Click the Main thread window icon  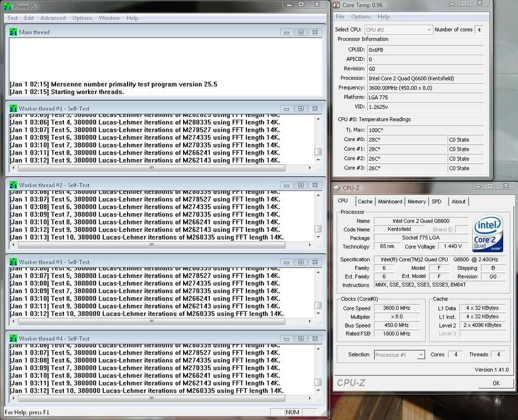click(13, 32)
